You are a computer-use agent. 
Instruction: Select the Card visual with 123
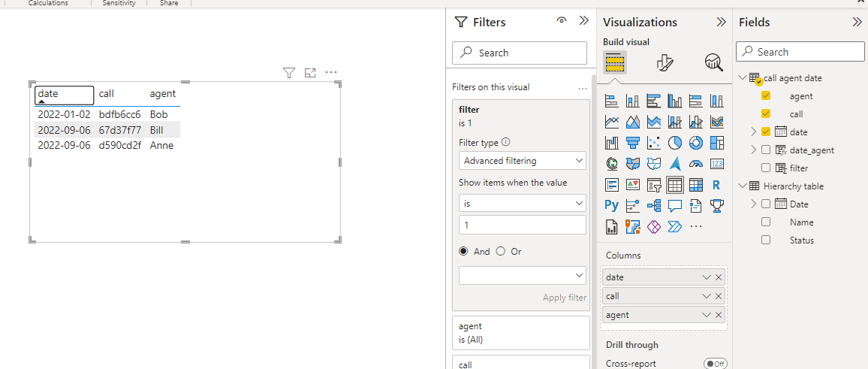716,163
